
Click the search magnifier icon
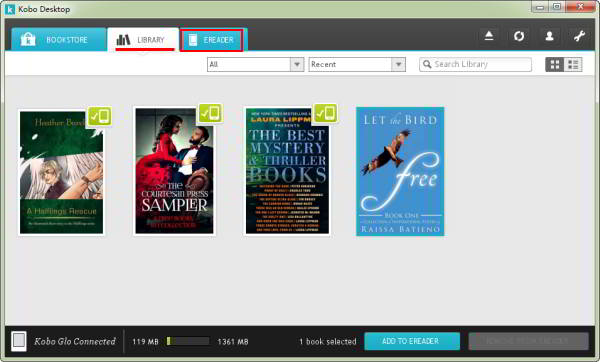point(427,64)
